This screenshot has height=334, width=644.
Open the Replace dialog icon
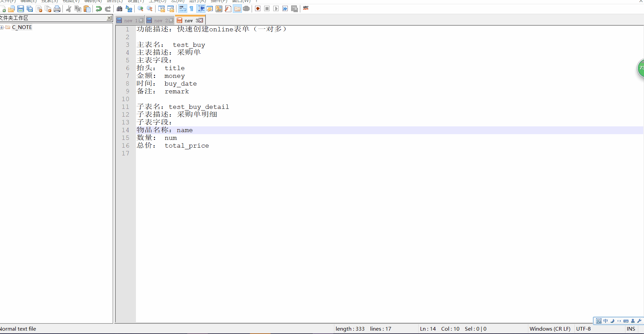[x=129, y=9]
